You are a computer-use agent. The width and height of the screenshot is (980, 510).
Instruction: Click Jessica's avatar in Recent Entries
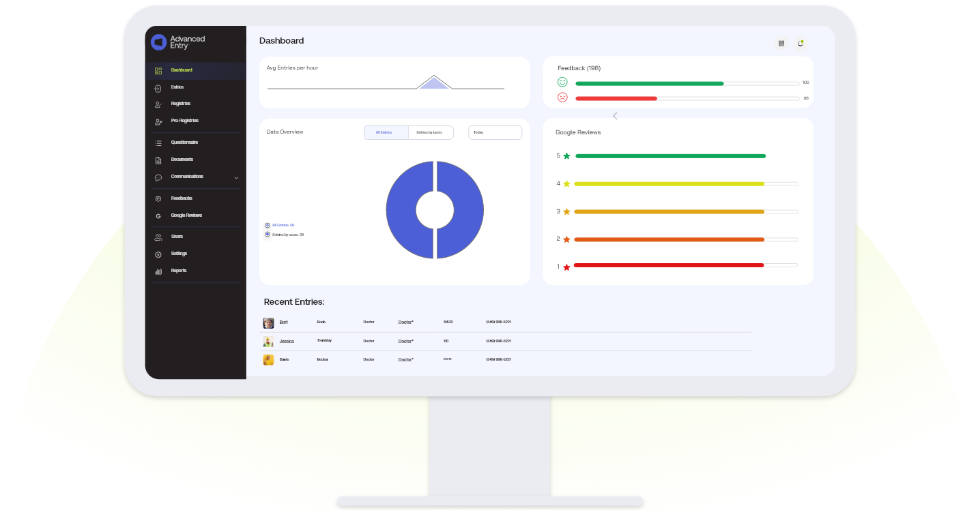[x=269, y=342]
